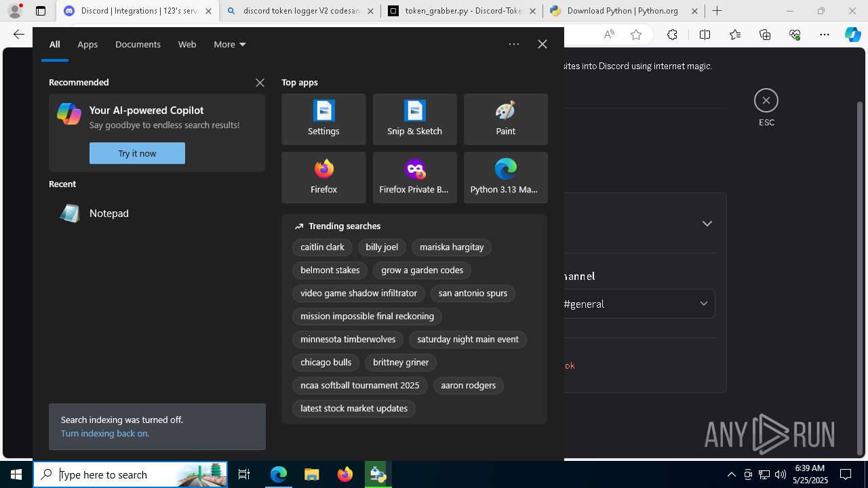868x488 pixels.
Task: Open the notification center icon
Action: 846,474
